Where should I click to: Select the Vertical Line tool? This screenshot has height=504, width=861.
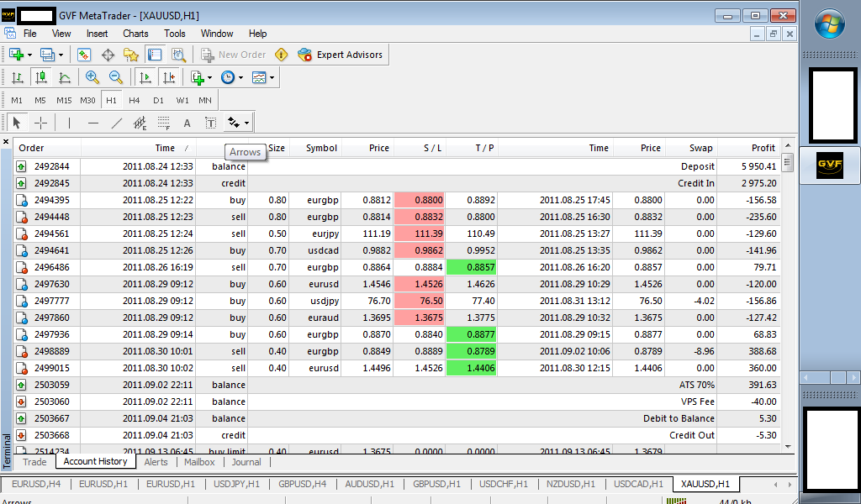click(69, 123)
